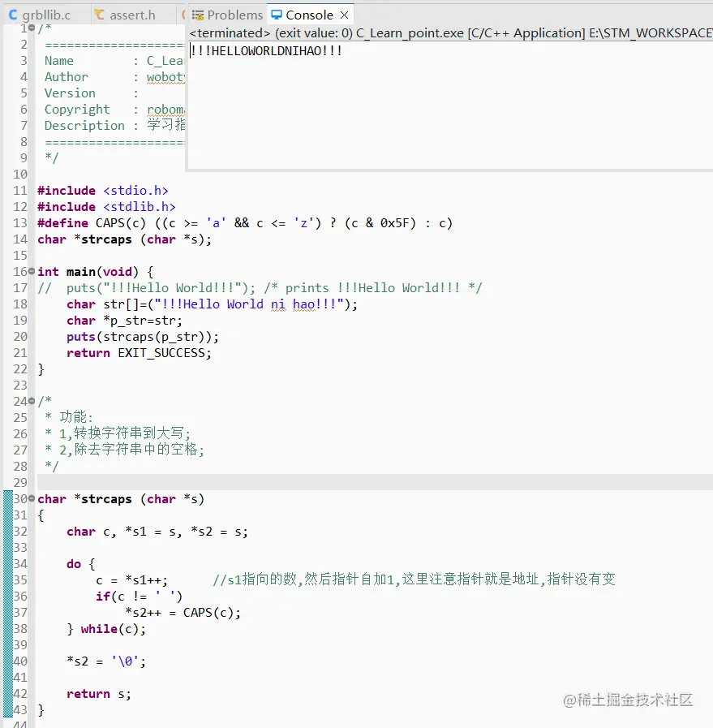This screenshot has height=728, width=713.
Task: Click the comment 2,除去字符串中的空格;
Action: [125, 450]
